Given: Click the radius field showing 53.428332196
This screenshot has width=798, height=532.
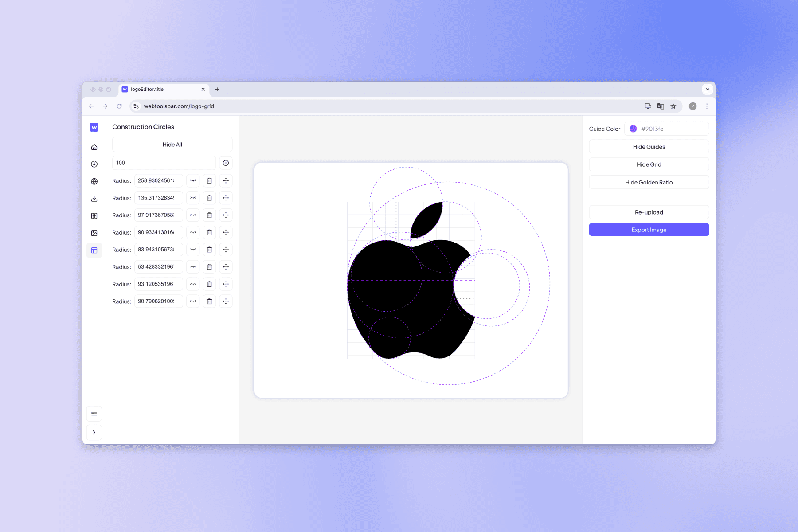Looking at the screenshot, I should pos(159,267).
